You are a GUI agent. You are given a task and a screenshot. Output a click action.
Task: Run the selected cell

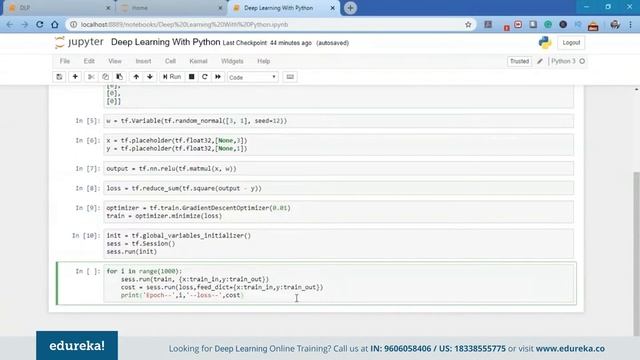172,77
